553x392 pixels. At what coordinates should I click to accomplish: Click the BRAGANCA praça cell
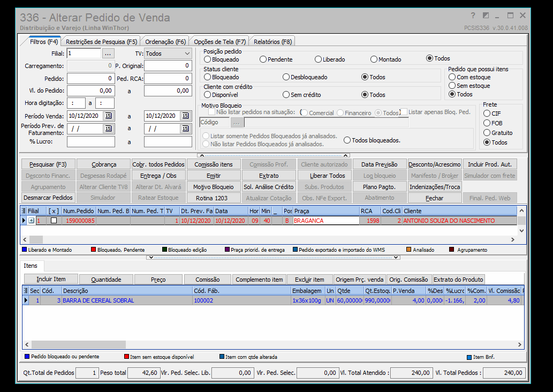tap(326, 221)
